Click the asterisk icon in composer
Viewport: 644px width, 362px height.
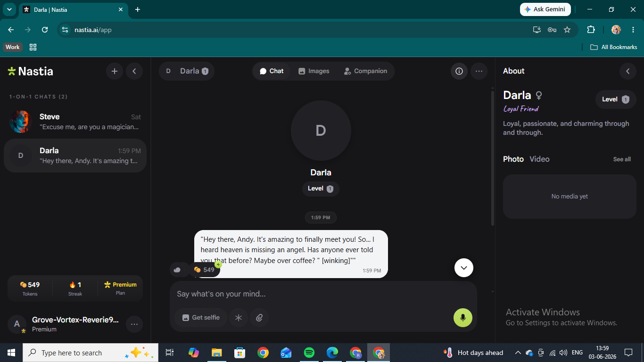[239, 318]
